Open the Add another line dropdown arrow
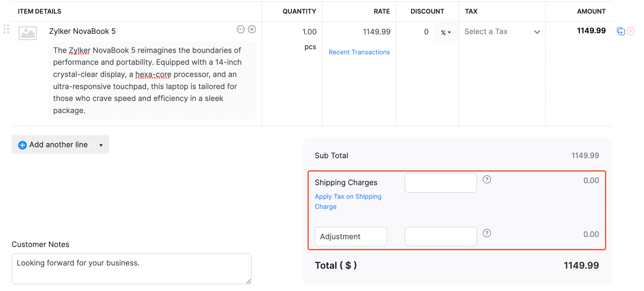This screenshot has height=291, width=644. tap(101, 145)
